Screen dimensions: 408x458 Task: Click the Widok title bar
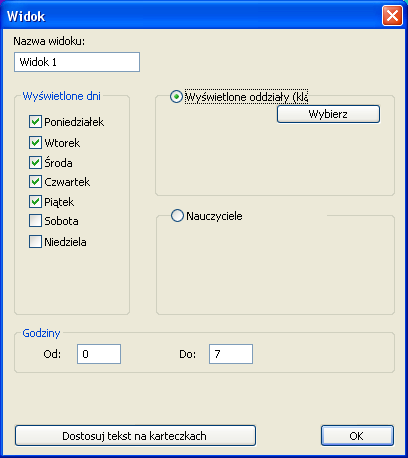point(192,16)
